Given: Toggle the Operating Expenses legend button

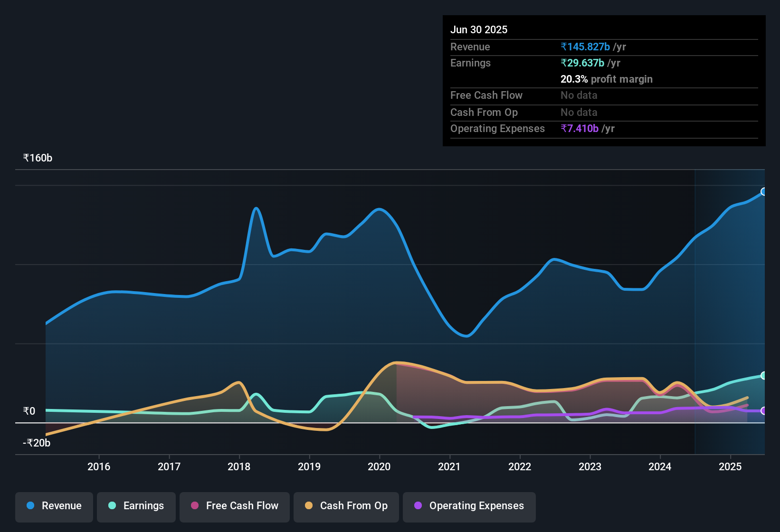Looking at the screenshot, I should pyautogui.click(x=469, y=507).
